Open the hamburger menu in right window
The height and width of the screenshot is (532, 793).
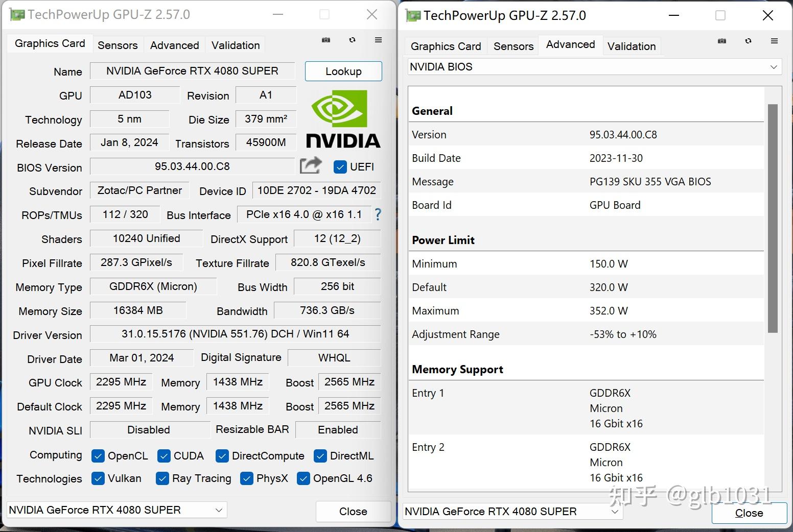774,41
